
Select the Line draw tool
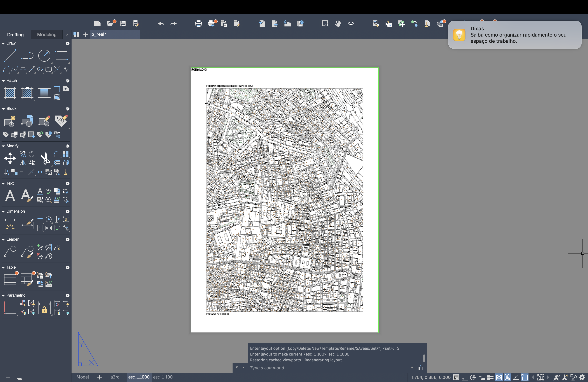coord(10,55)
